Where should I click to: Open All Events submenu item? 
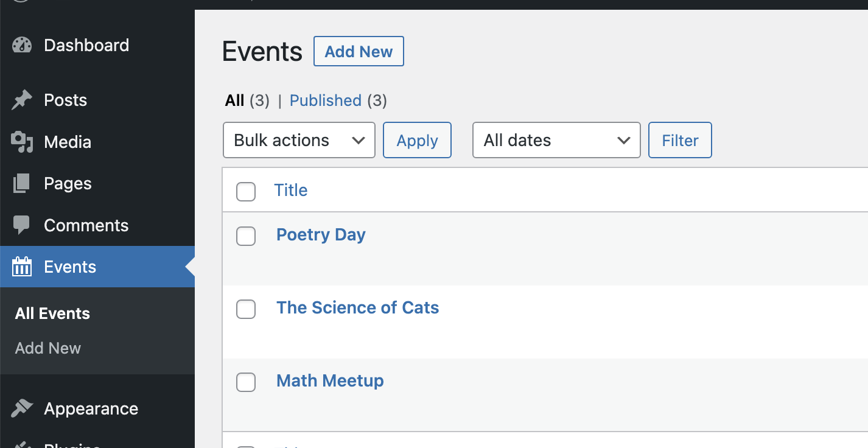(52, 313)
